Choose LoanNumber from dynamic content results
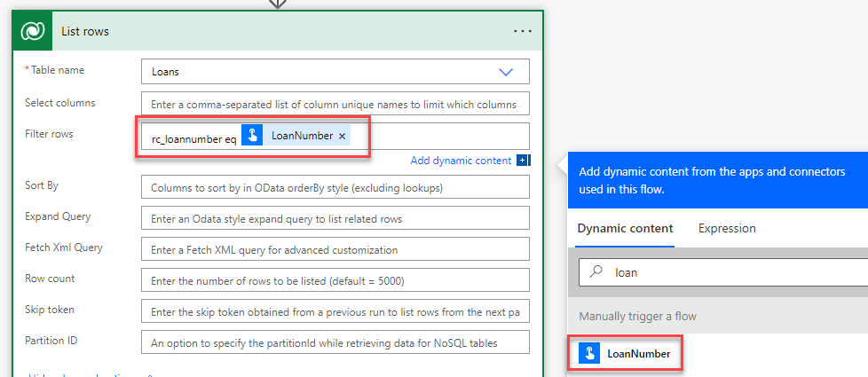This screenshot has width=868, height=377. tap(638, 354)
